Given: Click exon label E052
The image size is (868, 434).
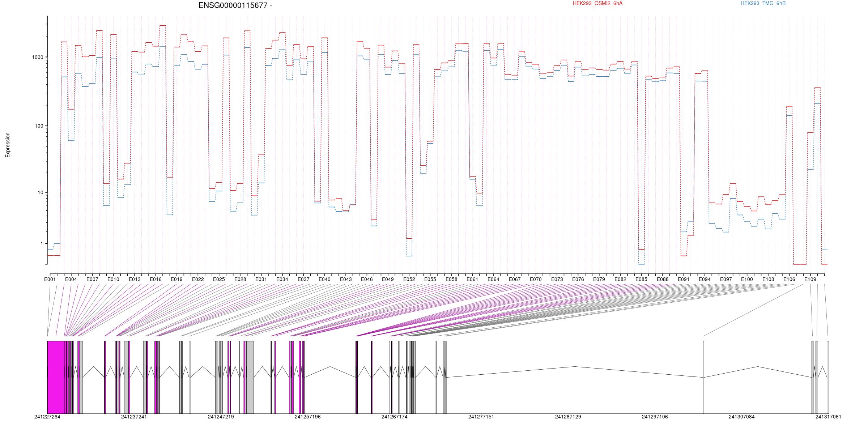Looking at the screenshot, I should 409,280.
